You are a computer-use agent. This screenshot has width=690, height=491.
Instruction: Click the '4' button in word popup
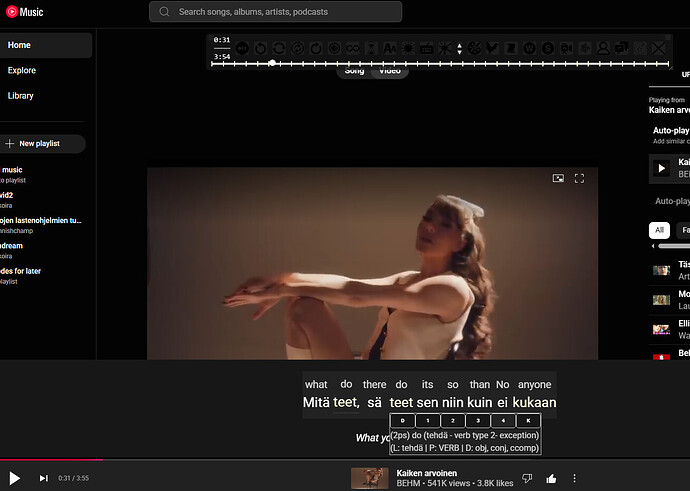click(x=503, y=421)
